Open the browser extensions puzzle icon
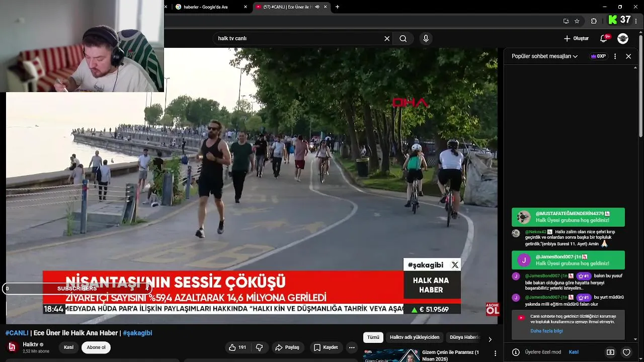Screen dimensions: 644x362 click(x=594, y=21)
